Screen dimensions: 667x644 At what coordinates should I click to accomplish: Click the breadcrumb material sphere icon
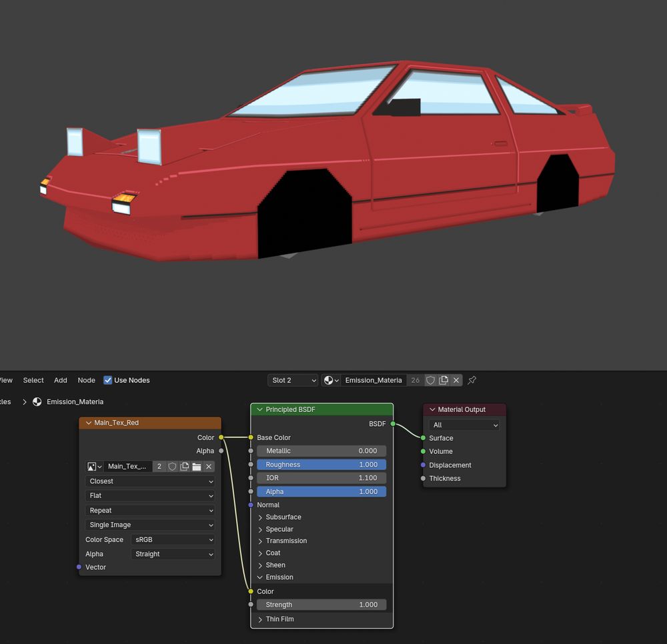(37, 402)
